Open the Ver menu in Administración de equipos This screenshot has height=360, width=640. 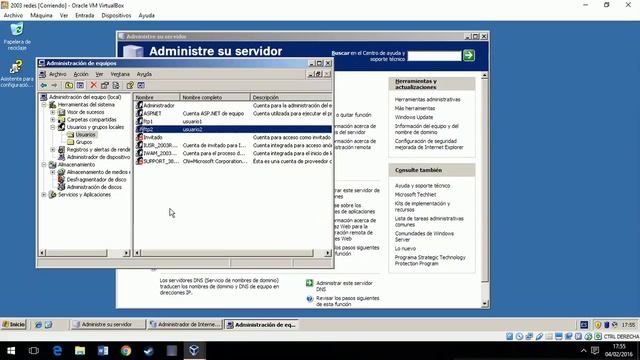pos(99,74)
